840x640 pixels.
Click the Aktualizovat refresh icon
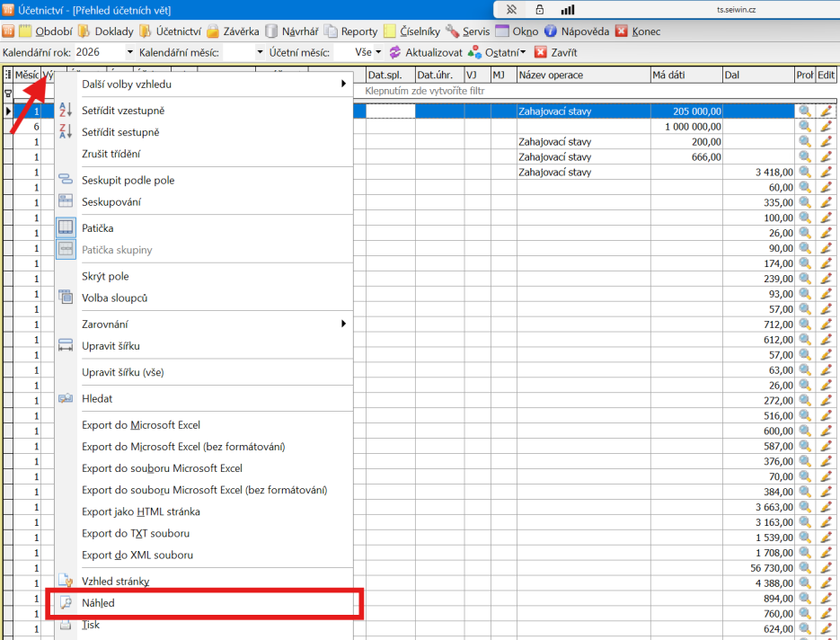(x=394, y=52)
